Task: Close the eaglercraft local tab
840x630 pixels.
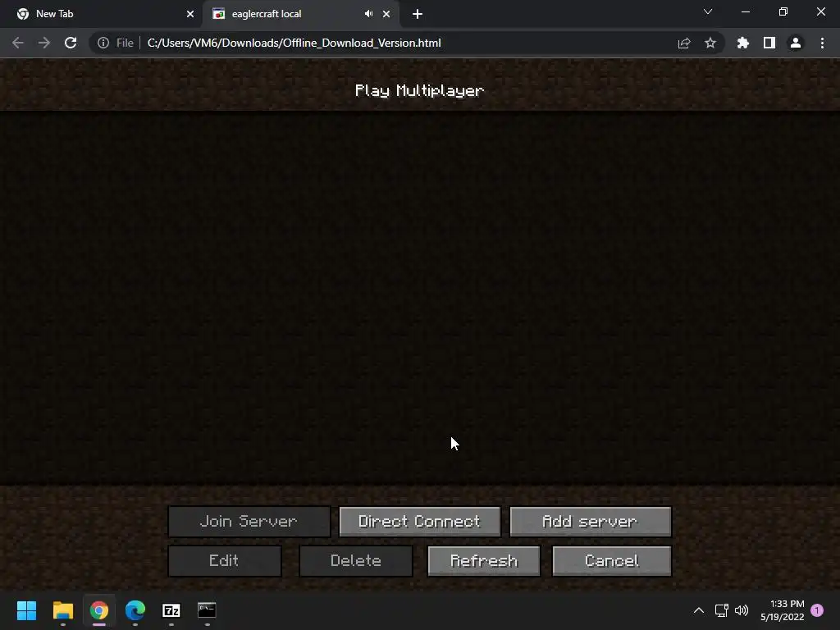Action: click(386, 14)
